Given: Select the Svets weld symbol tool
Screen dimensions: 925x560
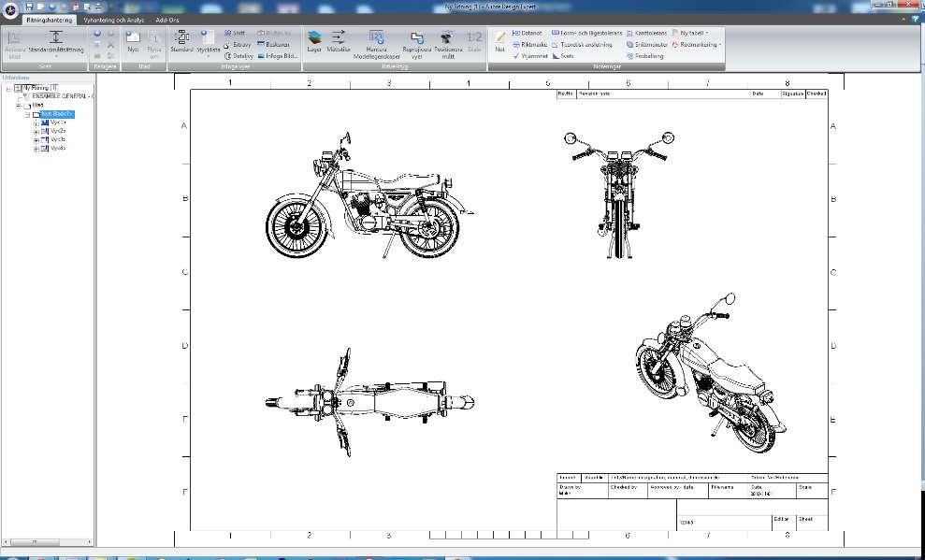Looking at the screenshot, I should 563,56.
